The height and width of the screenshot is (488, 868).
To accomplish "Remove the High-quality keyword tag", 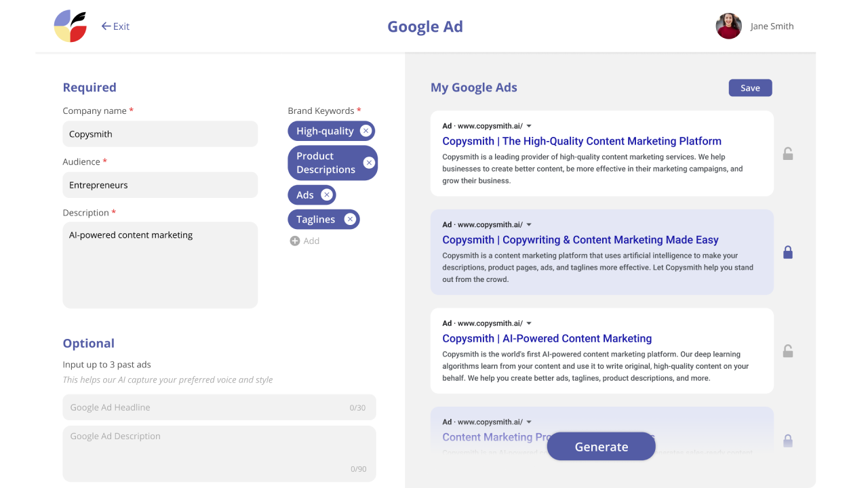I will click(x=366, y=131).
